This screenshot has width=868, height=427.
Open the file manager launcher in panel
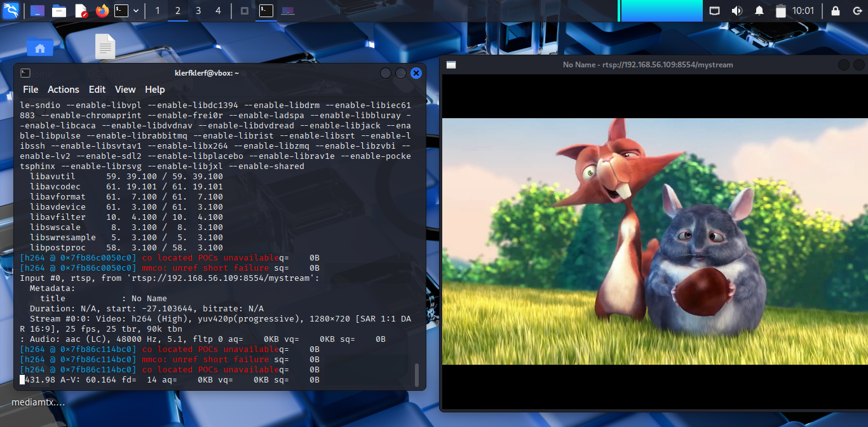click(59, 11)
